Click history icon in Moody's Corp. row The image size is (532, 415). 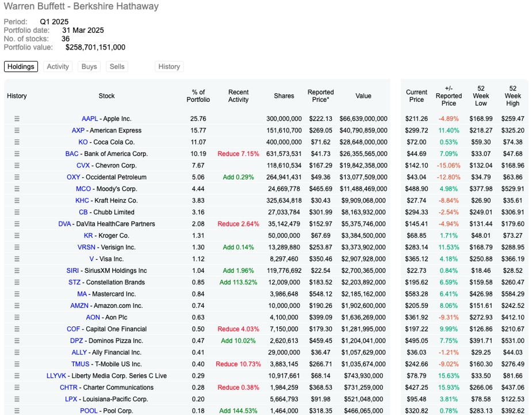click(x=17, y=189)
